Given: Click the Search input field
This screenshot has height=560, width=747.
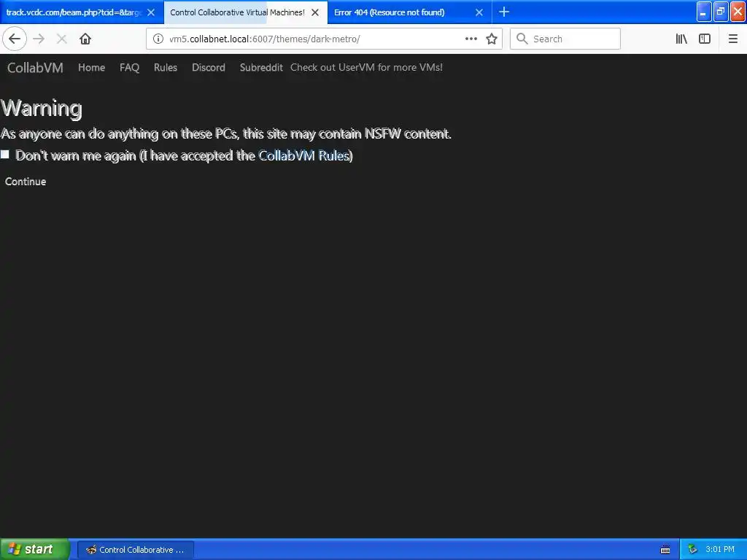Looking at the screenshot, I should pyautogui.click(x=565, y=39).
